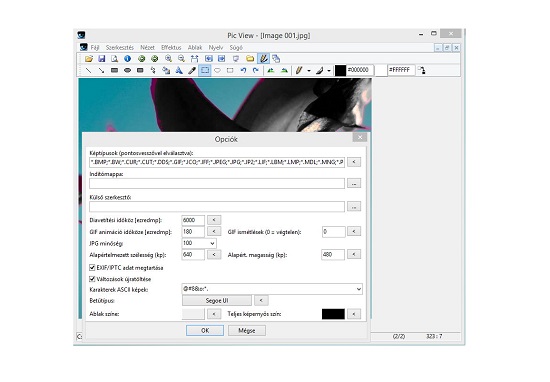Click the white background color swatch in toolbar

(x=381, y=70)
